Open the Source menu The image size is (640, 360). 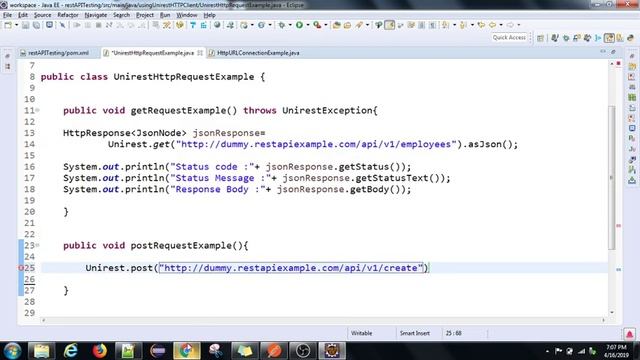pyautogui.click(x=42, y=15)
